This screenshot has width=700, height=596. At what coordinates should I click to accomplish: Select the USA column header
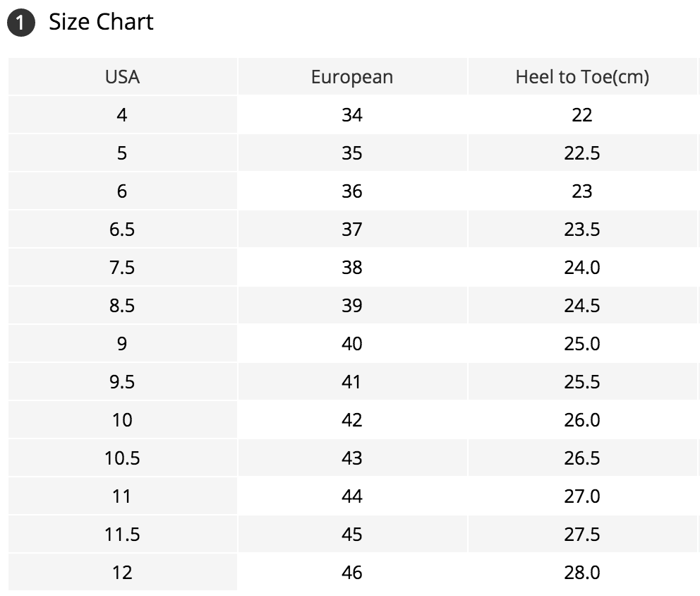click(x=122, y=76)
